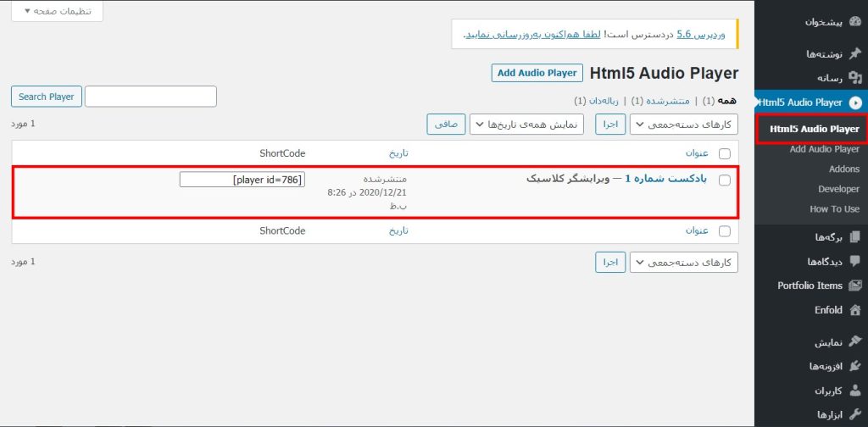Image resolution: width=868 pixels, height=427 pixels.
Task: Click the Portfolio Items icon
Action: (x=855, y=286)
